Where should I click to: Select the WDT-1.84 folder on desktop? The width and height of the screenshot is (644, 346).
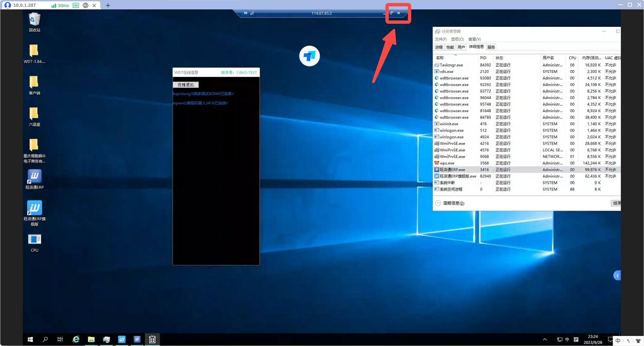pyautogui.click(x=34, y=54)
